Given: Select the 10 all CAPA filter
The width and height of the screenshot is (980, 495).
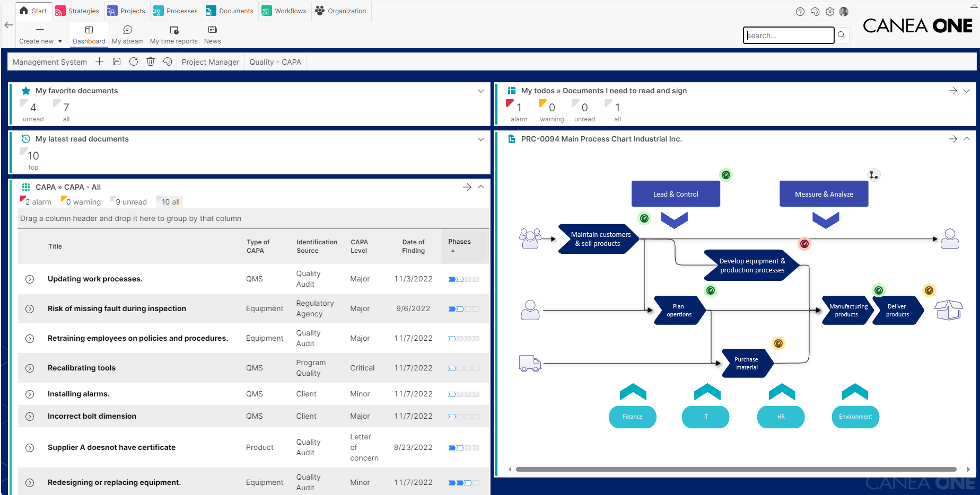Looking at the screenshot, I should coord(169,202).
